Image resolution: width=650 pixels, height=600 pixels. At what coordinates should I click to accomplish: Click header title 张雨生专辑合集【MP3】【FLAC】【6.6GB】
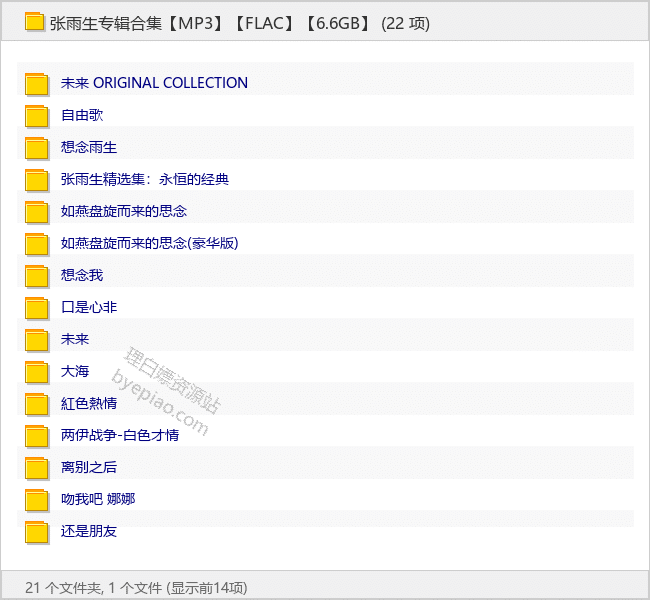coord(210,23)
